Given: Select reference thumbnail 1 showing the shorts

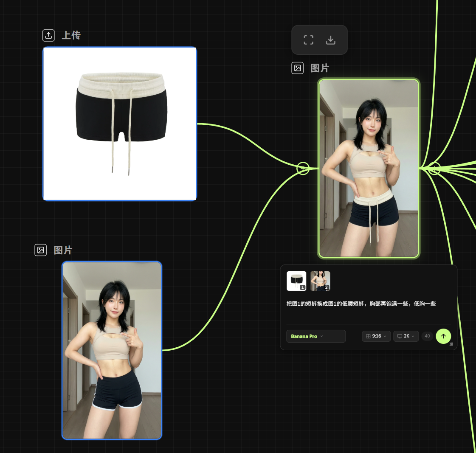Looking at the screenshot, I should tap(296, 281).
